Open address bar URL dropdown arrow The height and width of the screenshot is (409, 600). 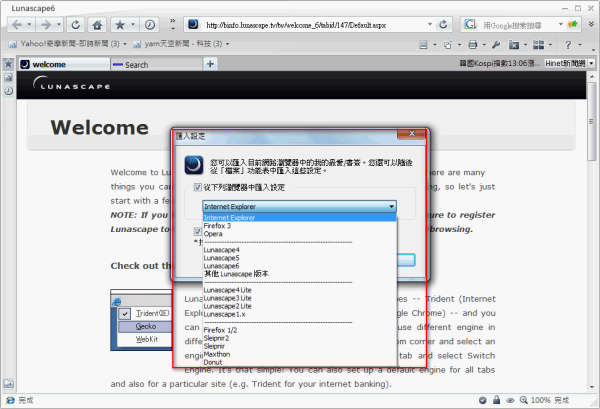point(430,24)
